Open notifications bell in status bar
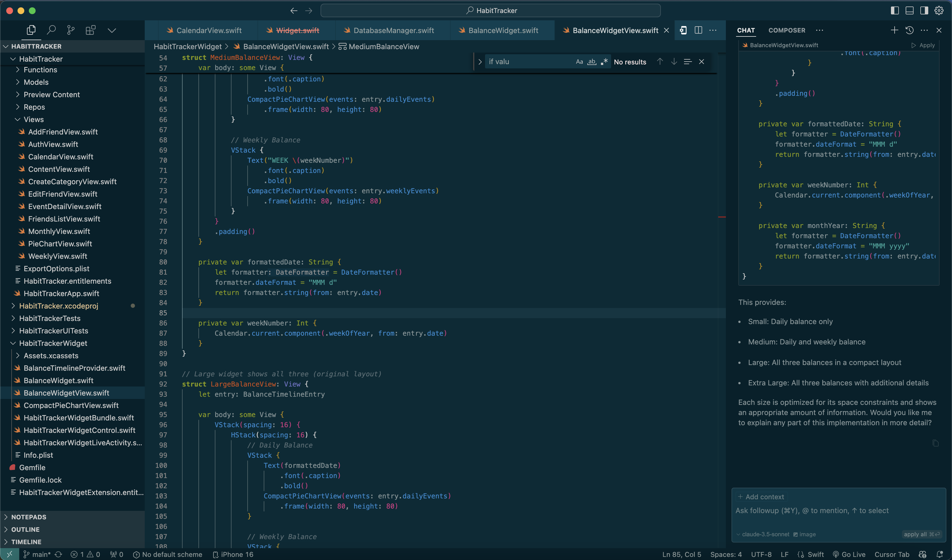This screenshot has height=560, width=952. pyautogui.click(x=940, y=554)
